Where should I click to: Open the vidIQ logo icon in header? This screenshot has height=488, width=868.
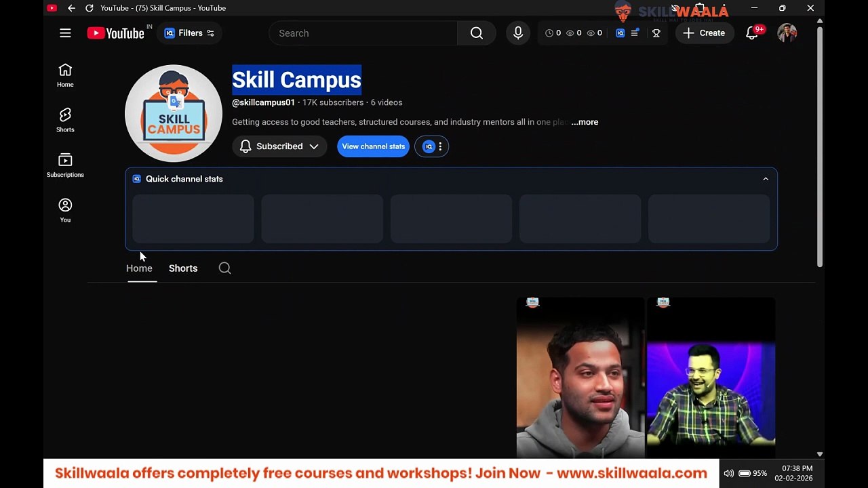tap(620, 33)
